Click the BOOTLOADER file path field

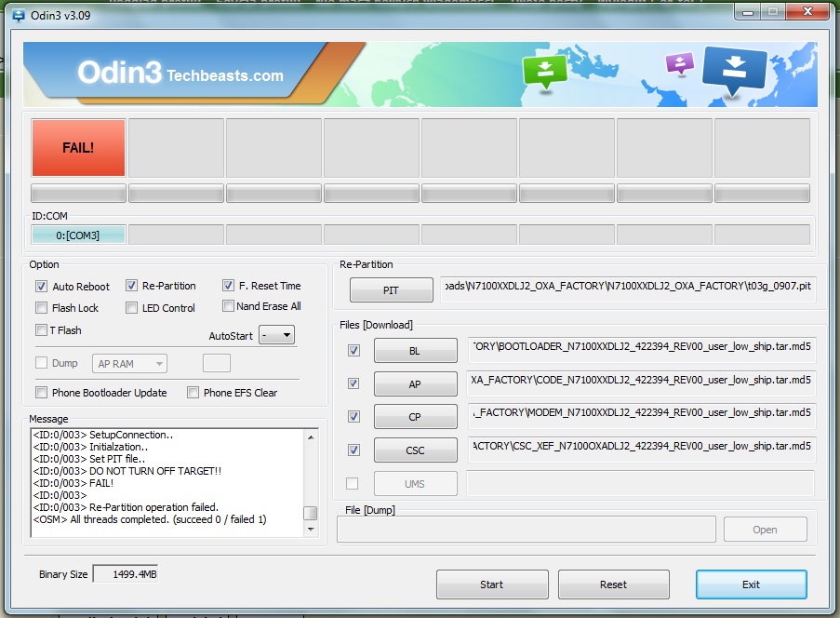(641, 350)
